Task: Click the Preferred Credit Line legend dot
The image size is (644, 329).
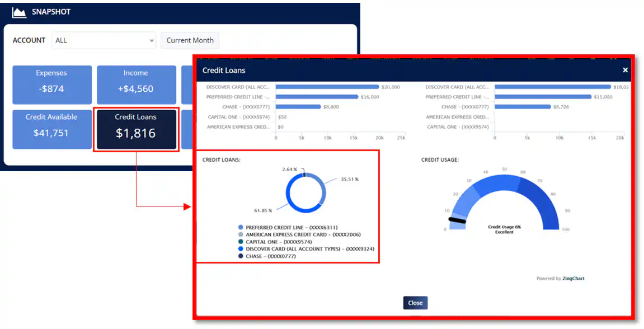Action: [239, 228]
